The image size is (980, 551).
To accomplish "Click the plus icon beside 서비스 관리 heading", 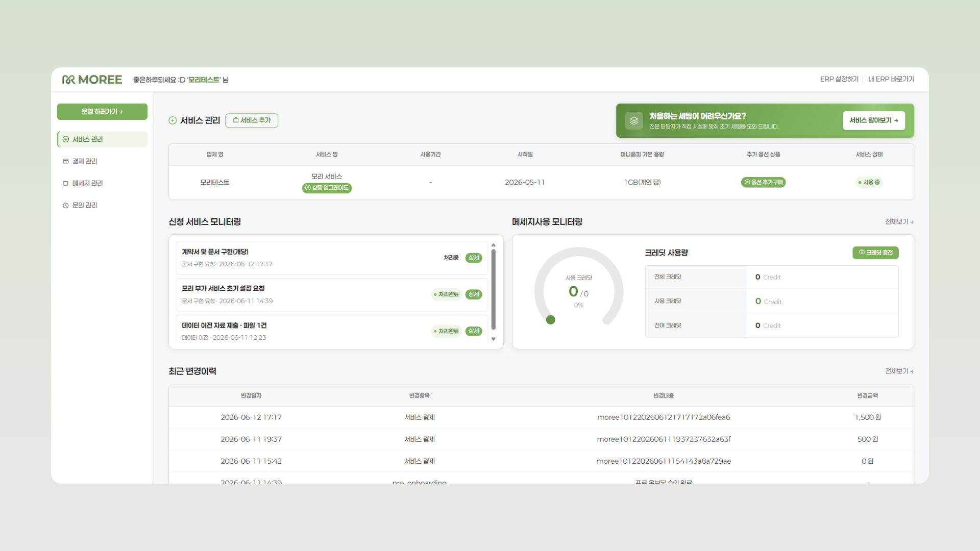I will (173, 120).
